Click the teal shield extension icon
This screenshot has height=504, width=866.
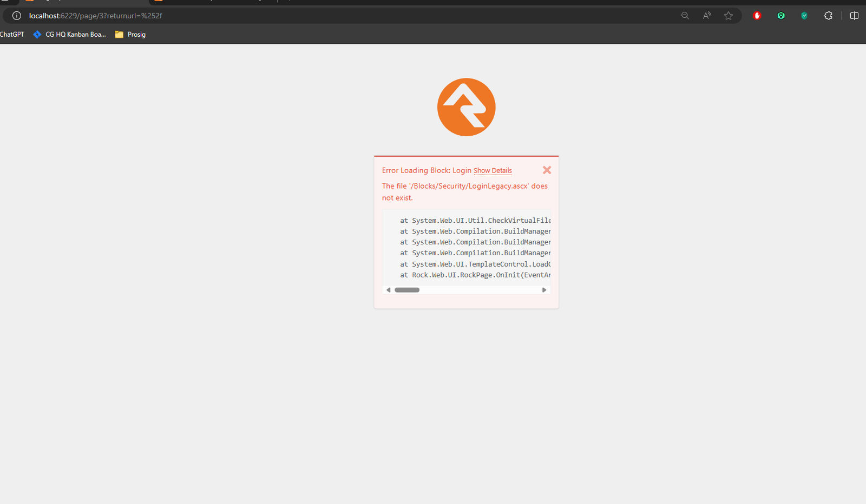pos(804,16)
